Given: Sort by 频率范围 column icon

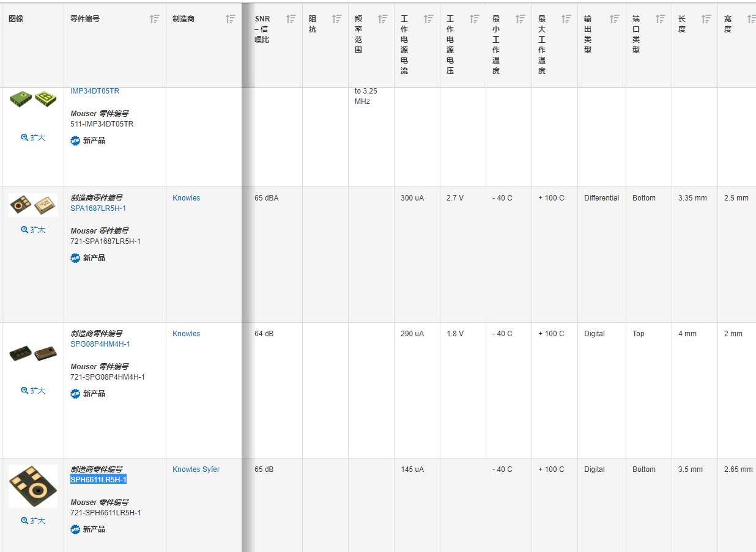Looking at the screenshot, I should pos(383,19).
